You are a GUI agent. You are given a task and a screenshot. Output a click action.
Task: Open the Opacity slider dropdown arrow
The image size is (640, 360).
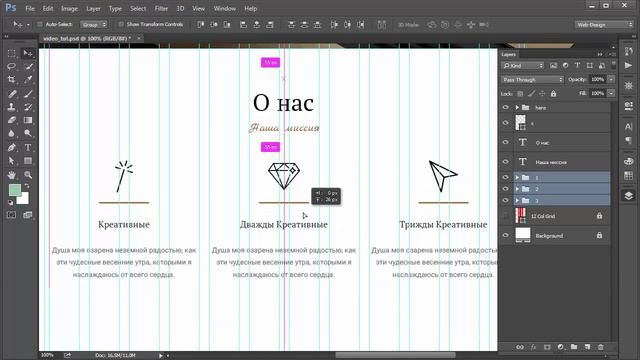[x=611, y=79]
